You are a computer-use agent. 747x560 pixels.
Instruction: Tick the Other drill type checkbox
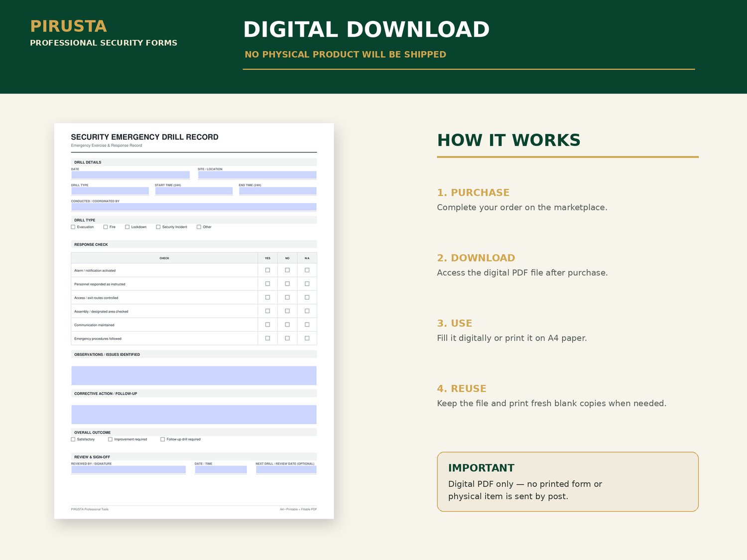point(199,227)
